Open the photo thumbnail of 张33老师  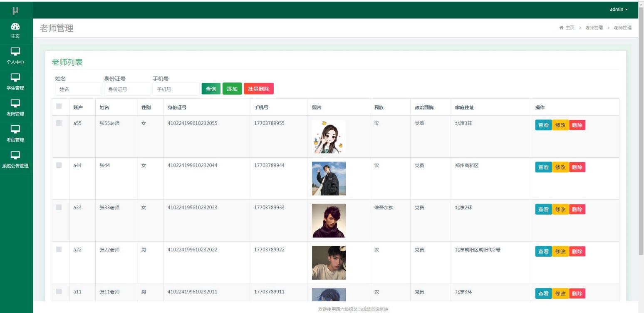coord(329,221)
